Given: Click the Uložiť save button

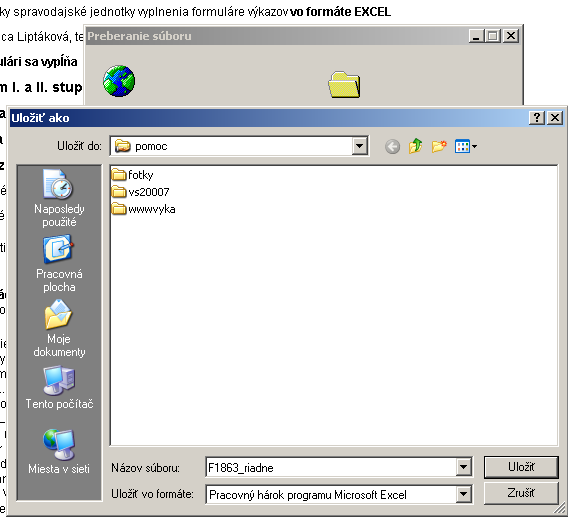Looking at the screenshot, I should [x=521, y=467].
